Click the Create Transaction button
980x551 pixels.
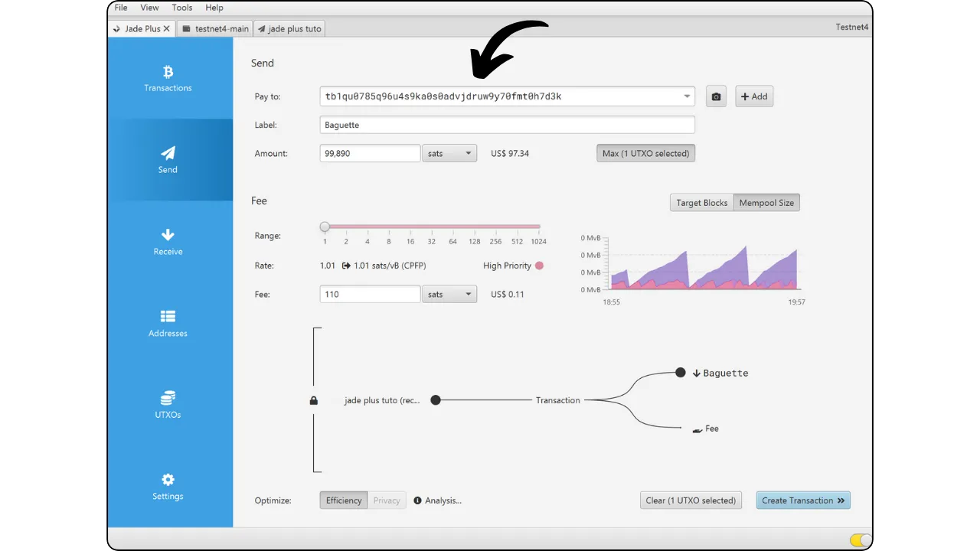coord(803,500)
